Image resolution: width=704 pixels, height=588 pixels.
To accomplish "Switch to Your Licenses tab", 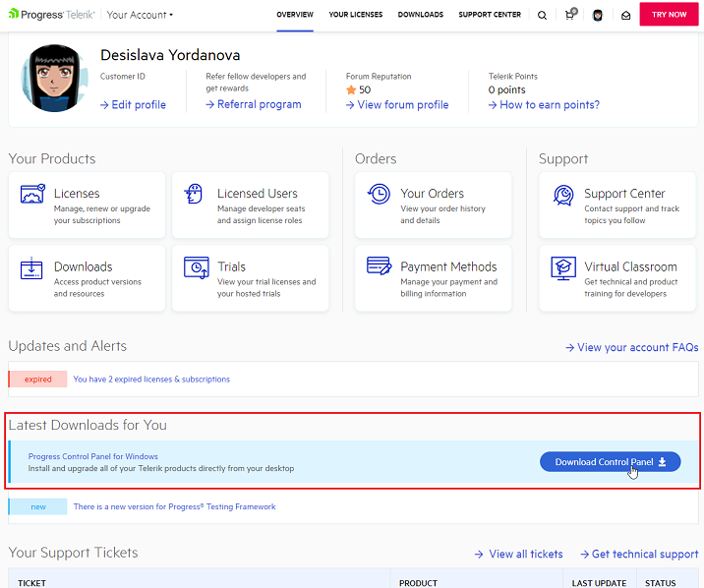I will [x=356, y=15].
